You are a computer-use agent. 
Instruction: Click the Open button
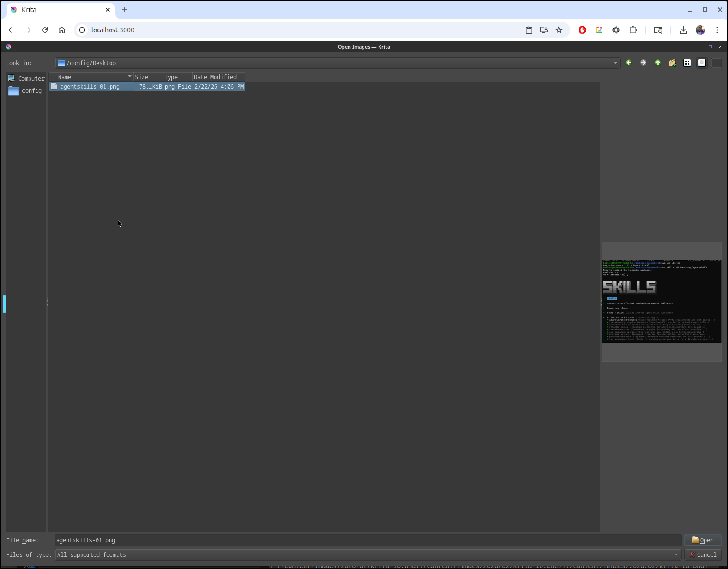[703, 540]
